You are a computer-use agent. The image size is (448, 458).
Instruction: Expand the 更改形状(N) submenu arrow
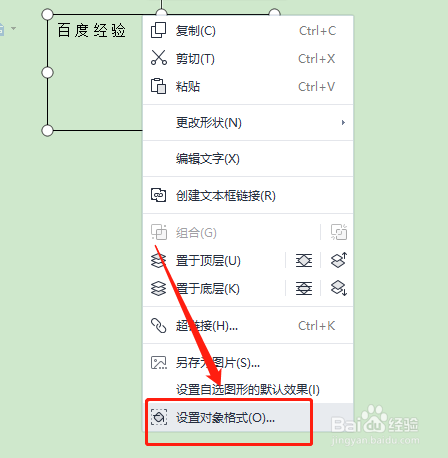point(343,122)
